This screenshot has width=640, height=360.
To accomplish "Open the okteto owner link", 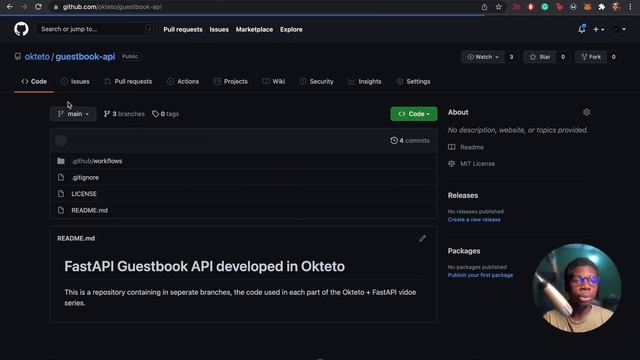I will pyautogui.click(x=37, y=57).
